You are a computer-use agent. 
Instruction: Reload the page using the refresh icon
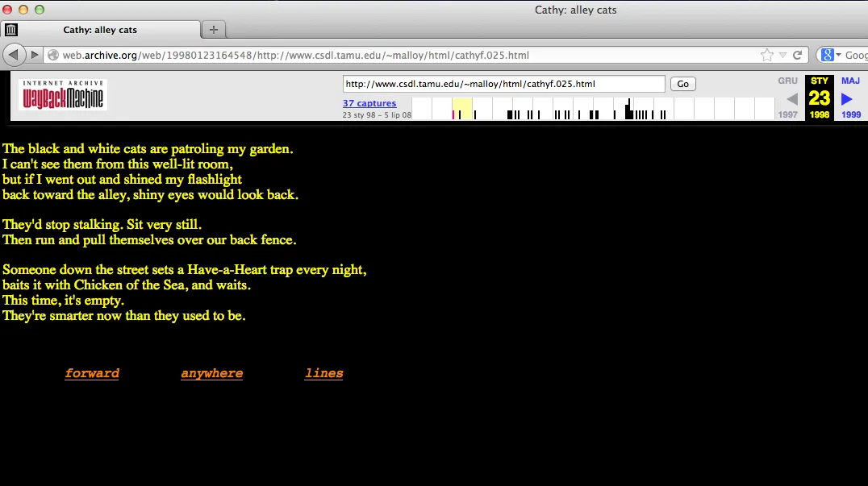797,55
